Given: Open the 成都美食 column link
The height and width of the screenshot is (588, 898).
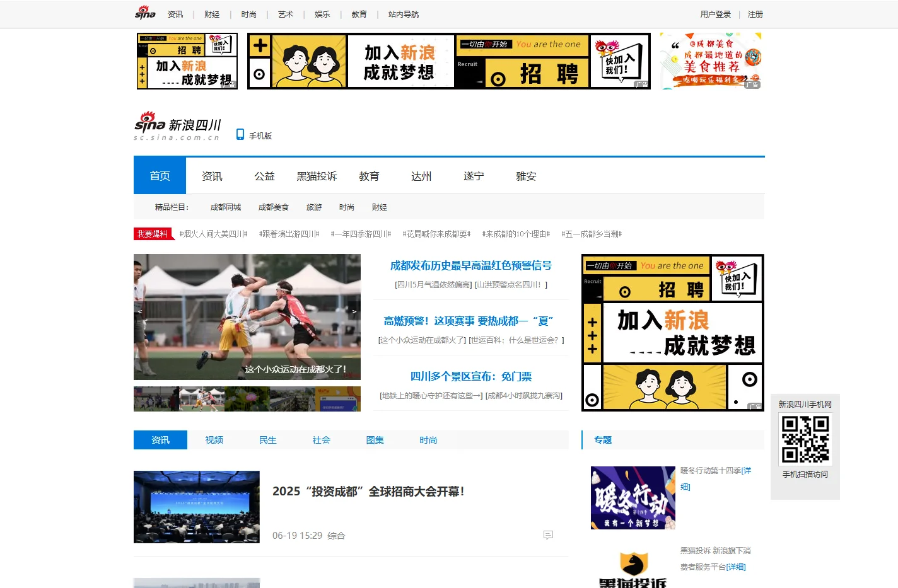Looking at the screenshot, I should pos(274,207).
